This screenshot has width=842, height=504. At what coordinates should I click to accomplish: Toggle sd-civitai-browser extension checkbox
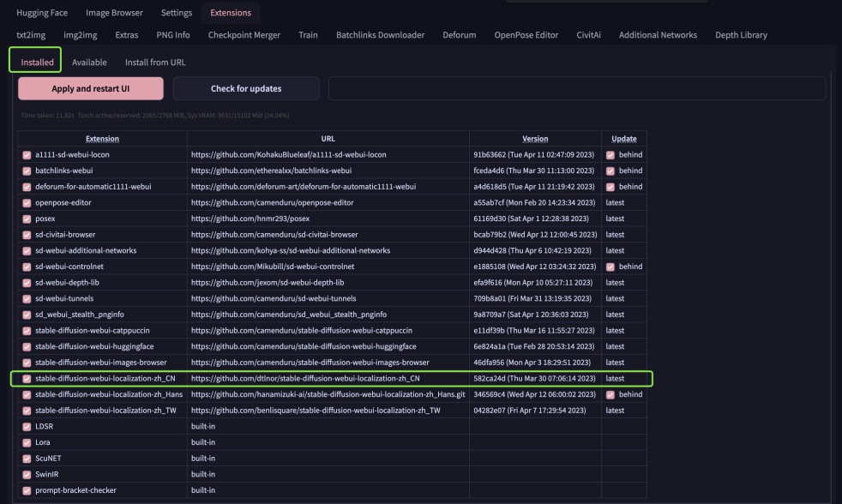pyautogui.click(x=27, y=235)
